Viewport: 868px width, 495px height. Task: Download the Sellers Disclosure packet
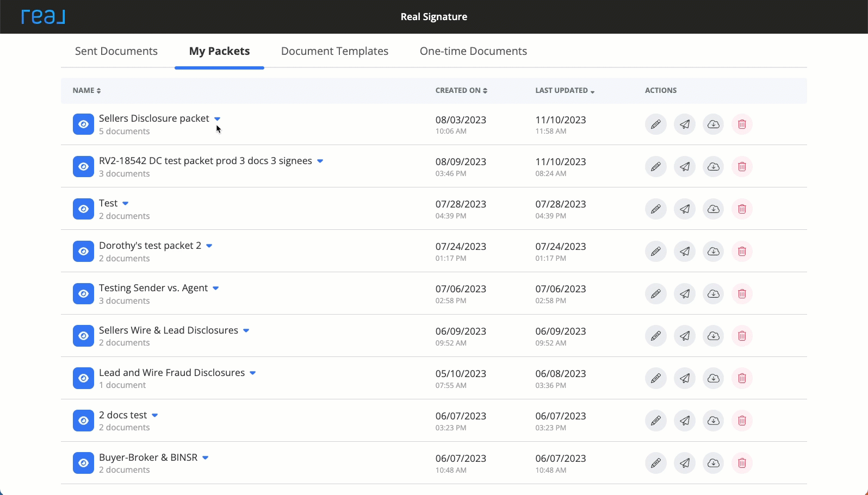[714, 124]
